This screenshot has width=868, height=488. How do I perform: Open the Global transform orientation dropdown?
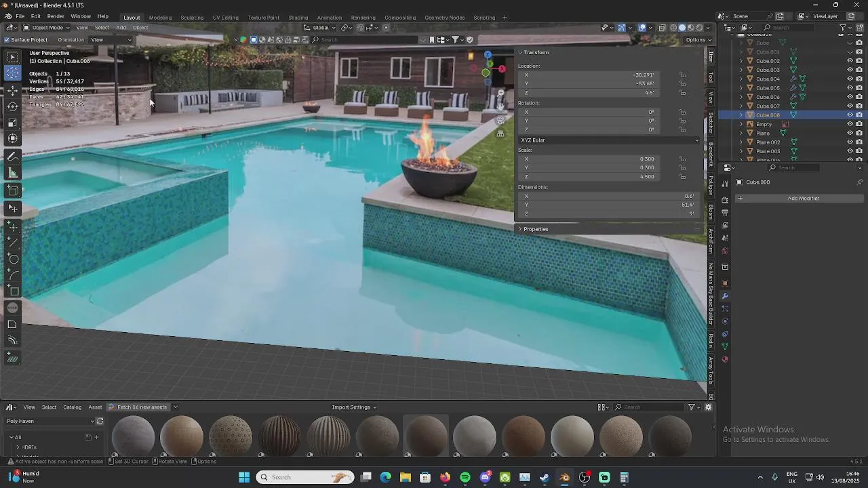tap(320, 28)
